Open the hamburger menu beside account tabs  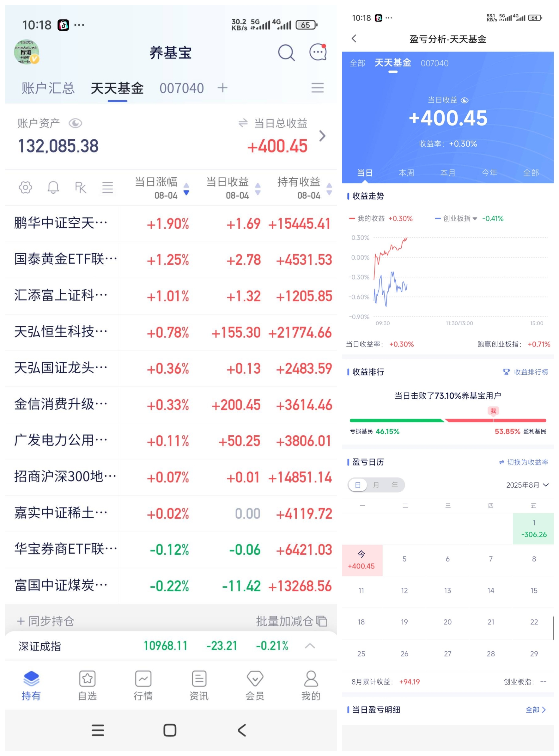tap(317, 88)
